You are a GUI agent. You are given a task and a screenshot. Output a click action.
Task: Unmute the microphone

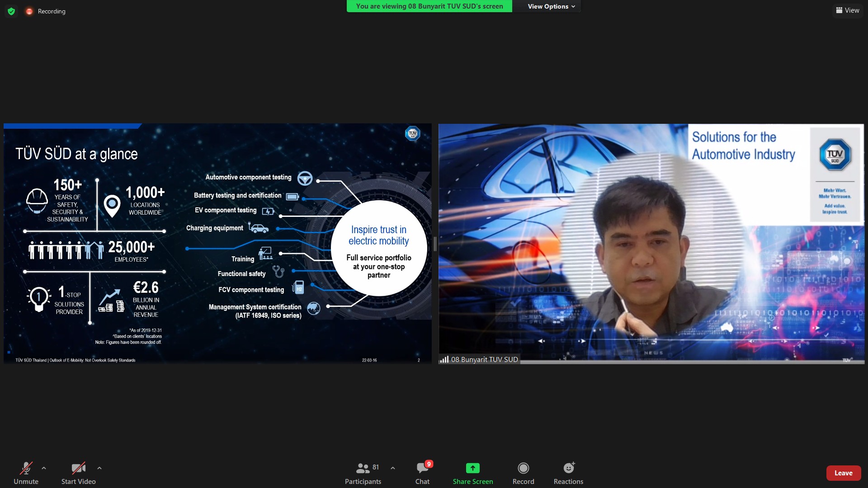pos(26,473)
